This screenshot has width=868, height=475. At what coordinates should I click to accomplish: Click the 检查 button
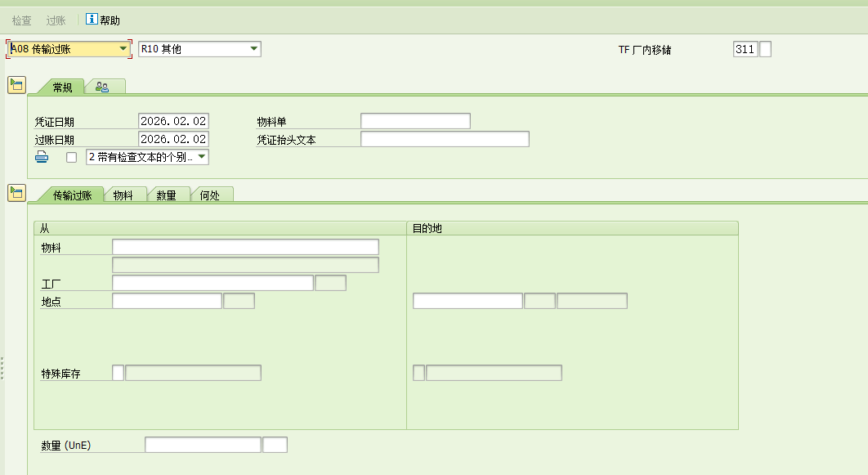pyautogui.click(x=22, y=20)
